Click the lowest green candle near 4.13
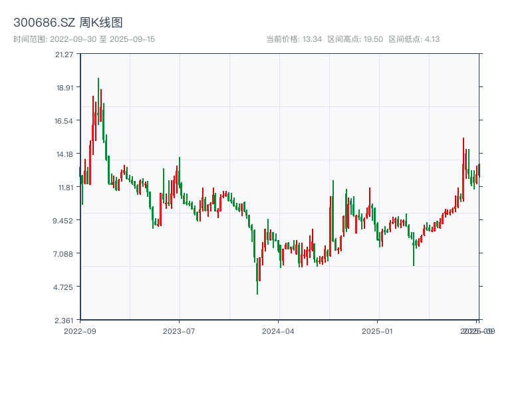 [x=257, y=276]
